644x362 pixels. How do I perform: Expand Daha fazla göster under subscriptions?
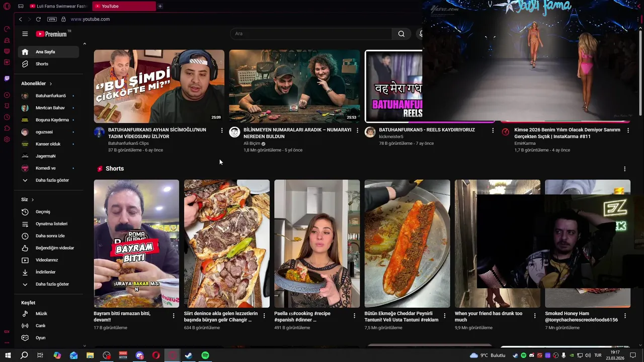click(x=48, y=180)
